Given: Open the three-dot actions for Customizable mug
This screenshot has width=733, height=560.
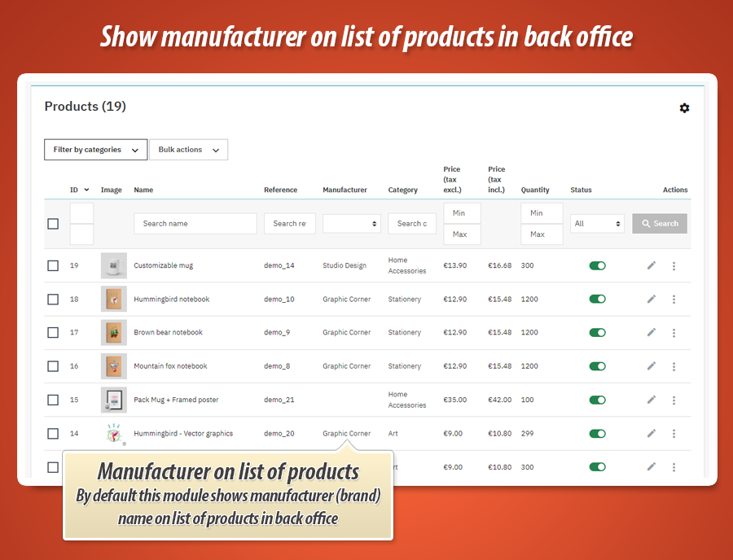Looking at the screenshot, I should point(674,265).
